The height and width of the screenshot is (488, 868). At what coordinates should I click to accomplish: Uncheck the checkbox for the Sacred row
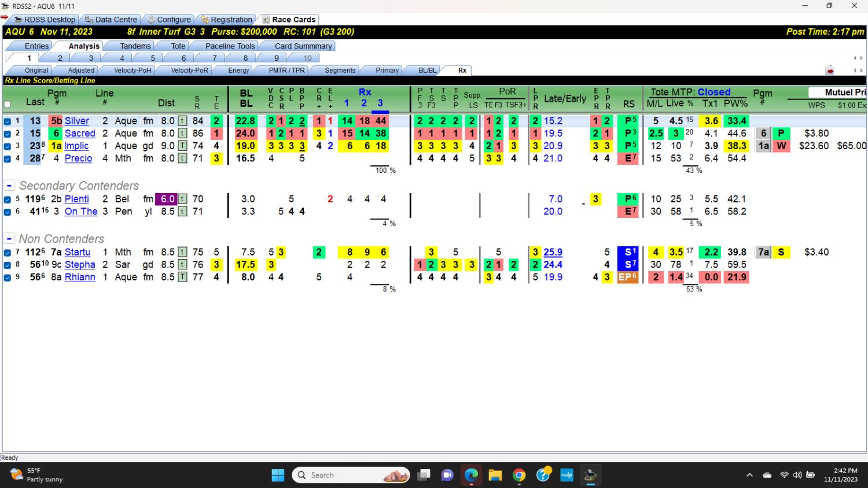8,134
